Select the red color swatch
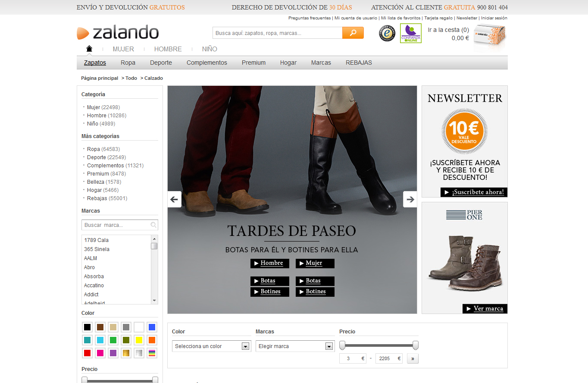 88,353
